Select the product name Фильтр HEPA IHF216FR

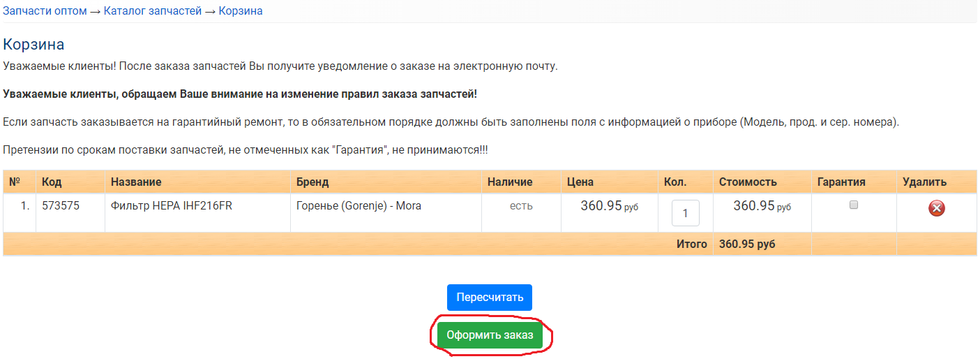pos(172,206)
